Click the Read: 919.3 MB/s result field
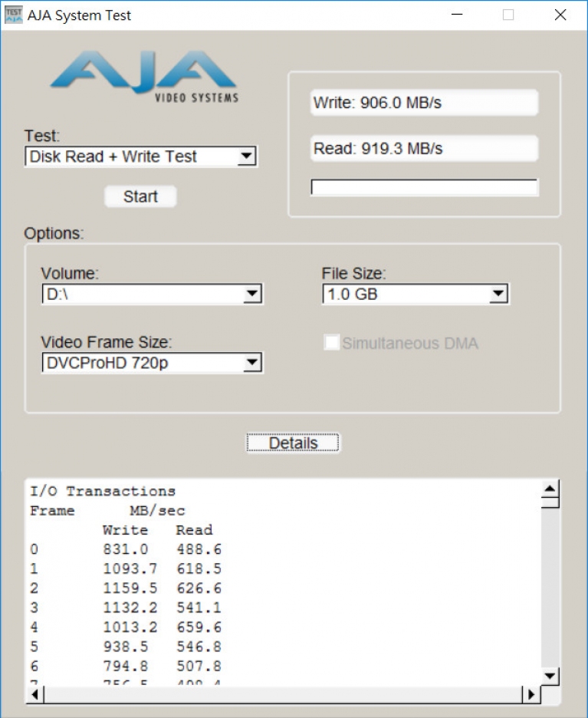Screen dimensions: 588x718 coord(424,148)
